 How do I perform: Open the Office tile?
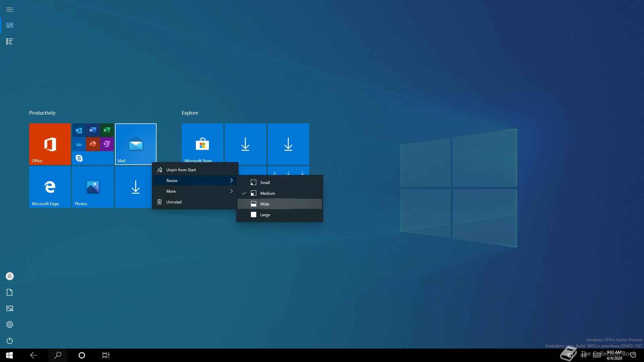[x=50, y=144]
